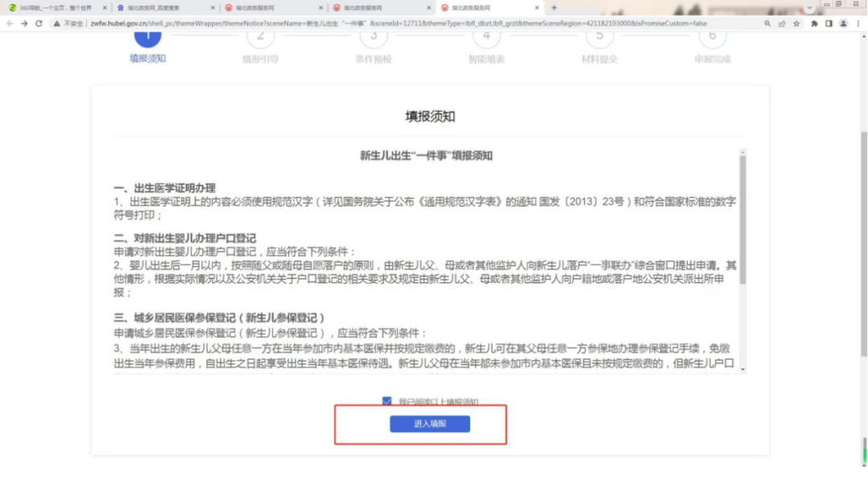Click the share icon in the address bar
868x477 pixels.
[781, 23]
